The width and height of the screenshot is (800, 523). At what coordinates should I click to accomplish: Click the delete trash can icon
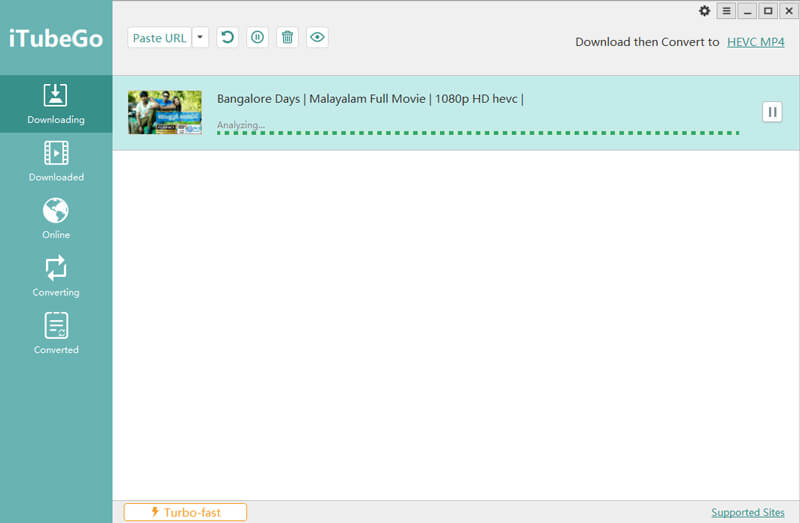[x=287, y=37]
